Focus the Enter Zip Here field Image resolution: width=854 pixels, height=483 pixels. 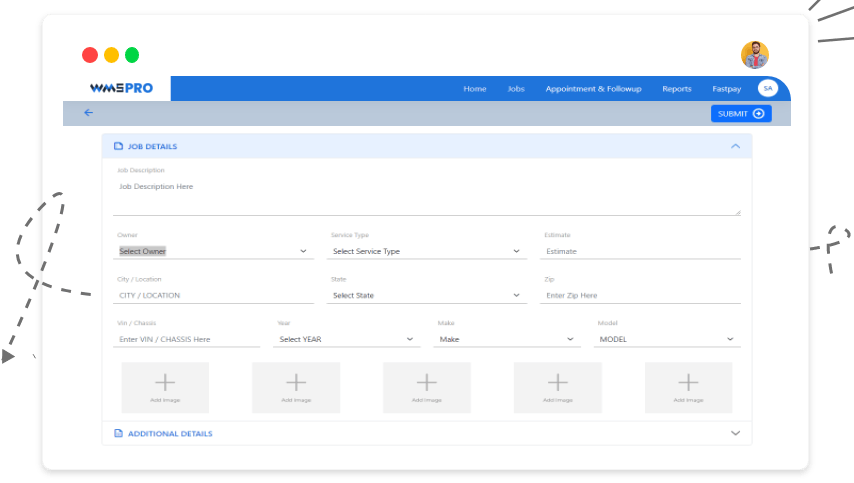(641, 296)
